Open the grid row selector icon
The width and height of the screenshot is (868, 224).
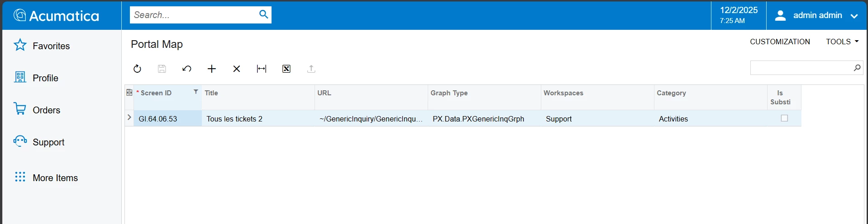click(129, 93)
